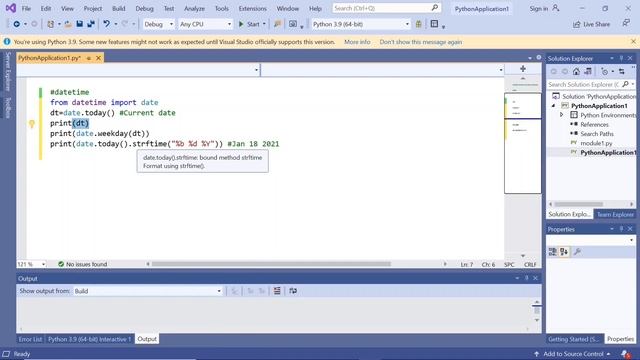640x360 pixels.
Task: Click Don't show this message again link
Action: coord(421,42)
